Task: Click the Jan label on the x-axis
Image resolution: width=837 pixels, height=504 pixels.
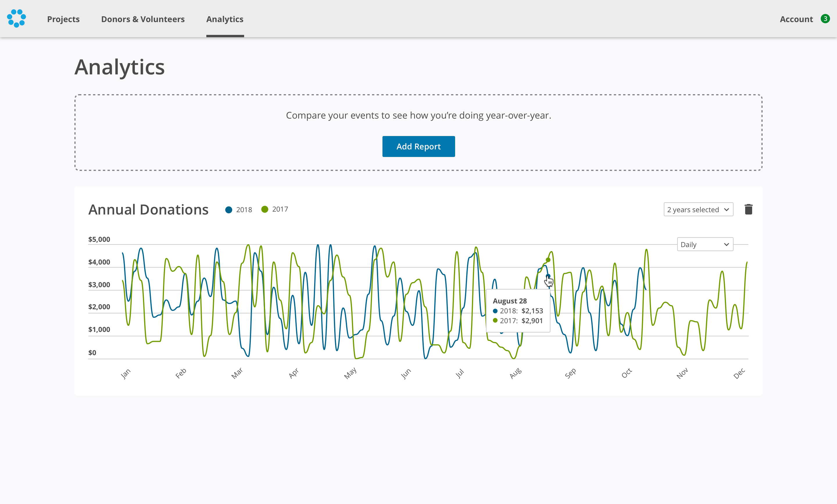Action: pos(125,373)
